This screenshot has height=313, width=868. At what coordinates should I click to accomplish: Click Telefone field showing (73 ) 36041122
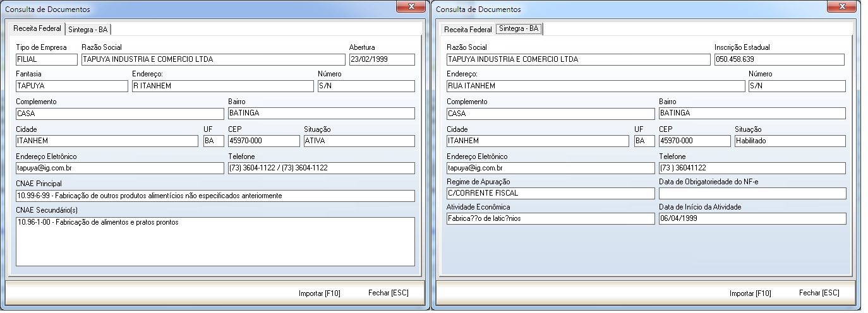point(752,168)
